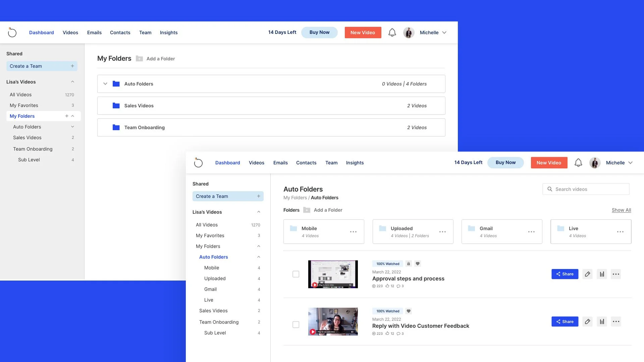Image resolution: width=644 pixels, height=362 pixels.
Task: Click edit pencil for Reply with Video Customer Feedback
Action: tap(587, 322)
